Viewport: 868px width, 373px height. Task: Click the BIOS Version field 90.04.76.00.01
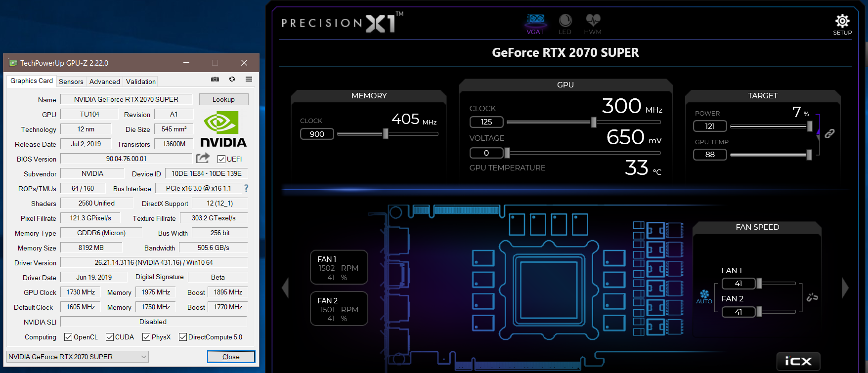(127, 159)
